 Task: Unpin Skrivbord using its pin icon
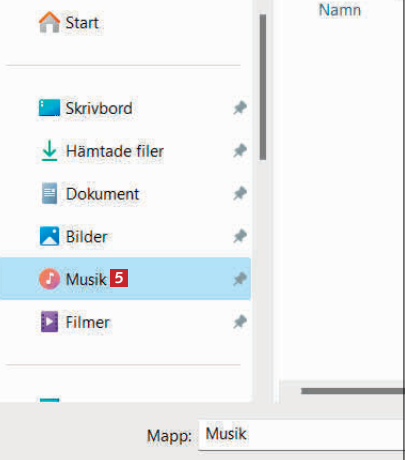coord(240,108)
